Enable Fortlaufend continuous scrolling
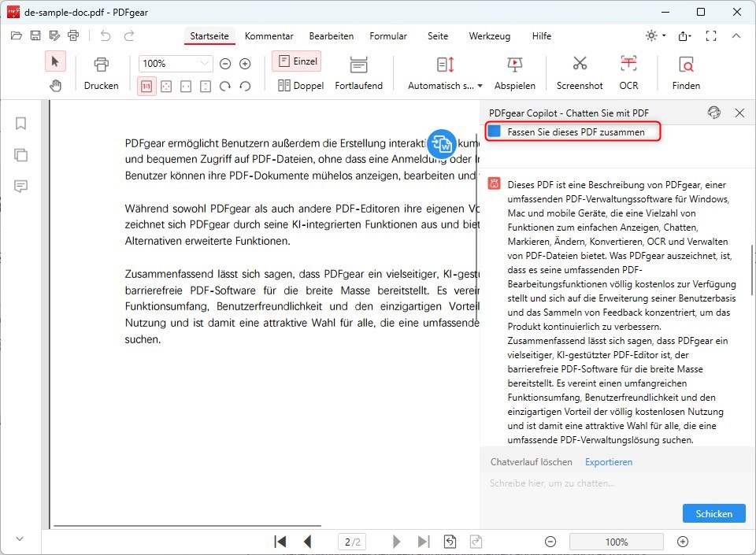Image resolution: width=756 pixels, height=555 pixels. tap(359, 73)
